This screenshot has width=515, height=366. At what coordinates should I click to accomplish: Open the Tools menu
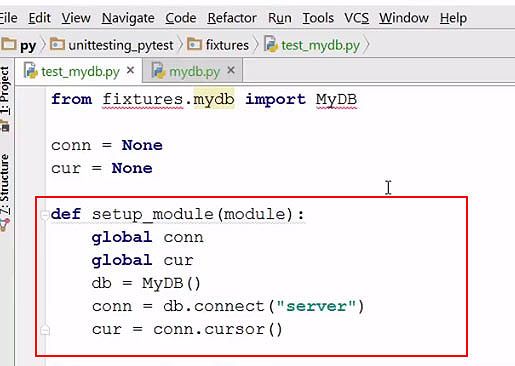click(x=318, y=18)
